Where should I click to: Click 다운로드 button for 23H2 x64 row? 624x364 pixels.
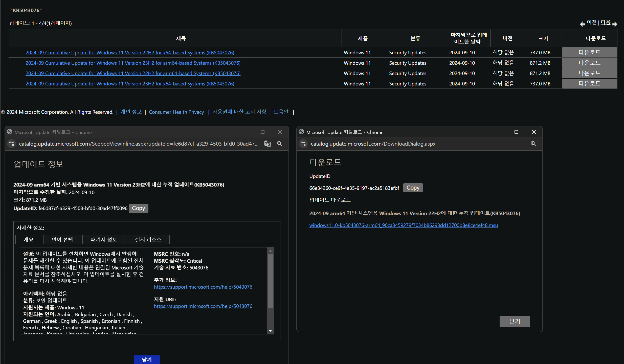pyautogui.click(x=589, y=84)
